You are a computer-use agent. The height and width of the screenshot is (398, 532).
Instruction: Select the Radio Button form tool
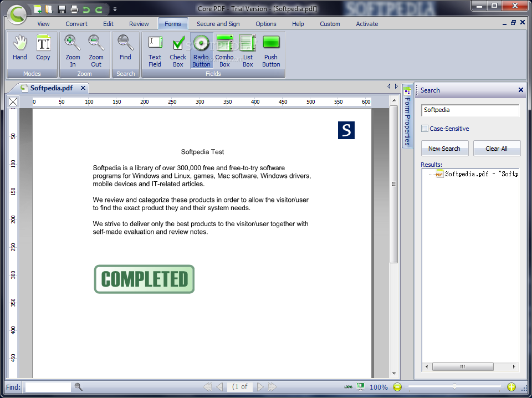(x=201, y=51)
